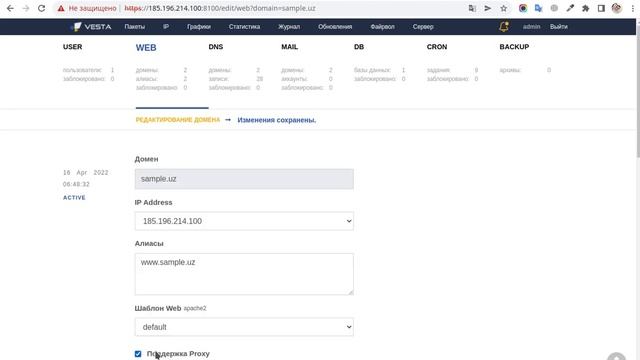Open the browser side panel icon
The image size is (640, 360).
601,8
